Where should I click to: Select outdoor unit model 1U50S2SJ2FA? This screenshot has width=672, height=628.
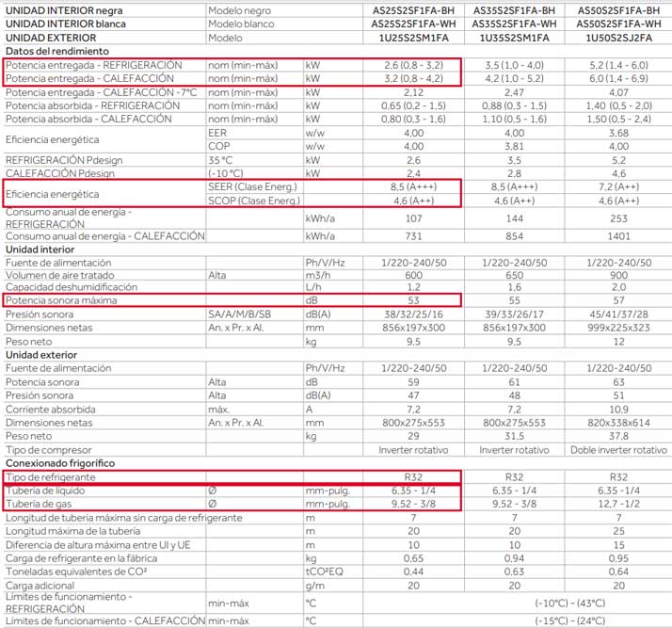(x=618, y=38)
